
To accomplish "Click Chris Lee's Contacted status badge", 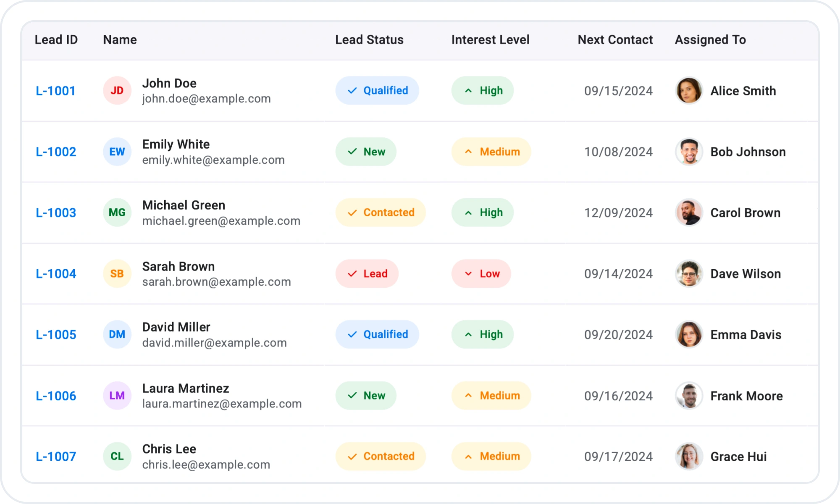I will [x=381, y=457].
